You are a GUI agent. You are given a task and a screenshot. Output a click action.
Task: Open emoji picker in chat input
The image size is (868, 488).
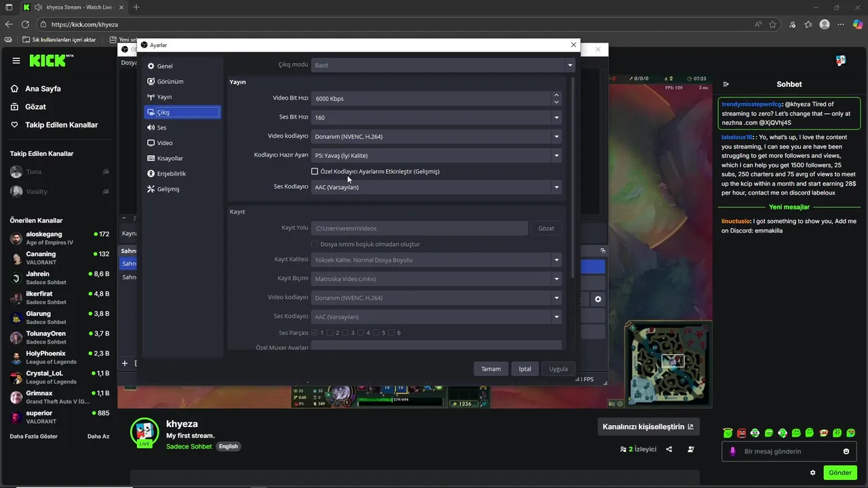point(846,451)
